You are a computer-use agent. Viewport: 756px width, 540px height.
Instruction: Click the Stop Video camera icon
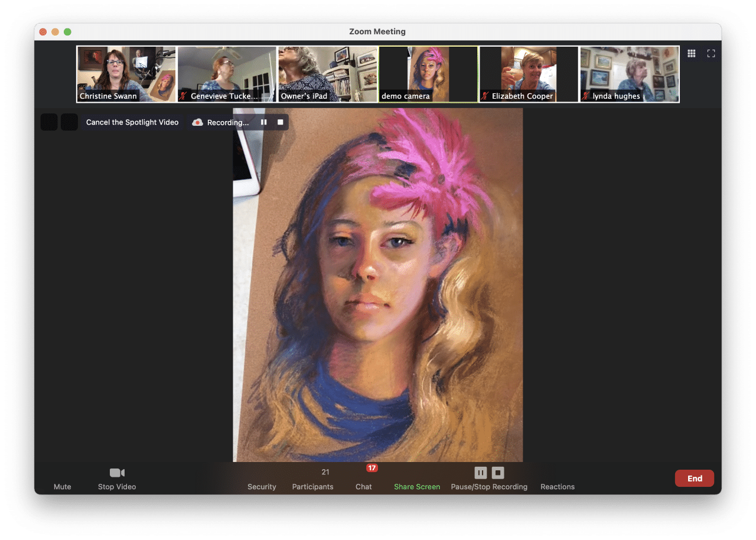tap(117, 473)
